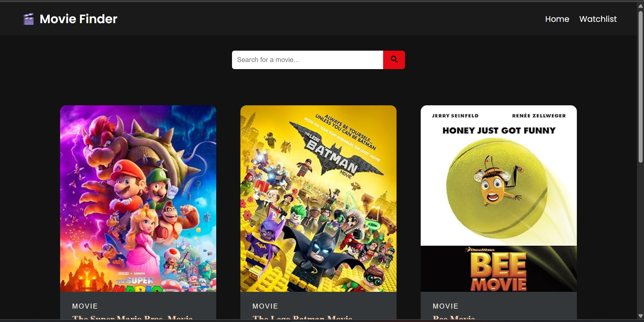Select MOVIE label under Super Mario poster
Viewport: 644px width, 322px height.
pos(85,306)
